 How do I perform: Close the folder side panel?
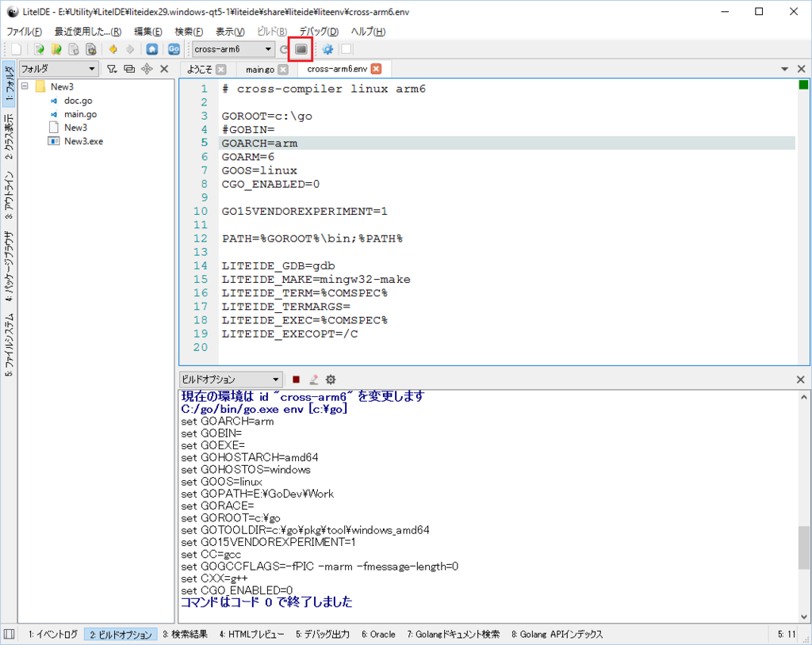pos(164,68)
